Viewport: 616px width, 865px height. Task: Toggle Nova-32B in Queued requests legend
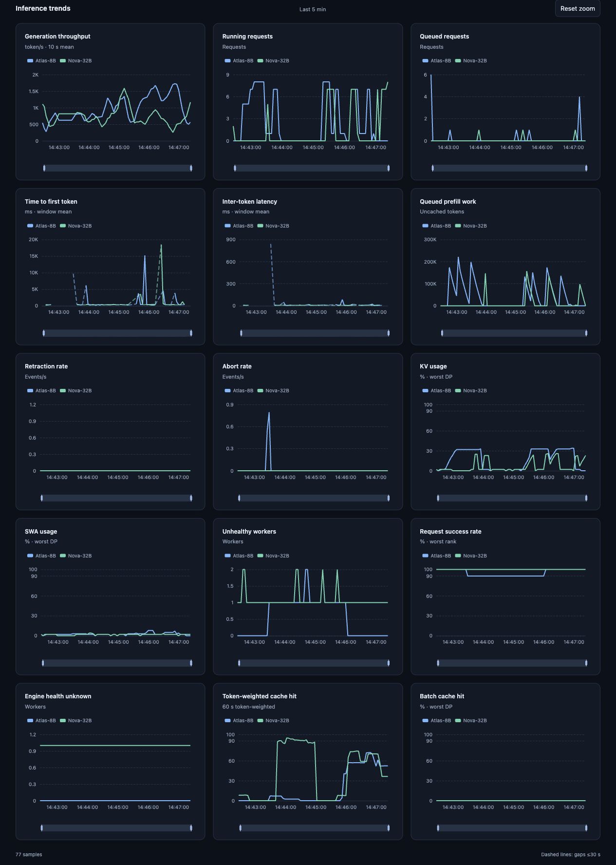click(471, 61)
